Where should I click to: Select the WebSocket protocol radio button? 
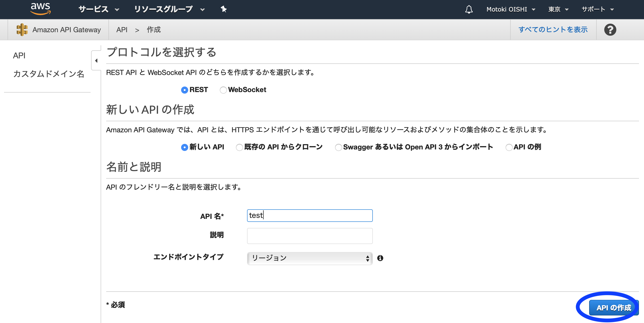tap(223, 89)
